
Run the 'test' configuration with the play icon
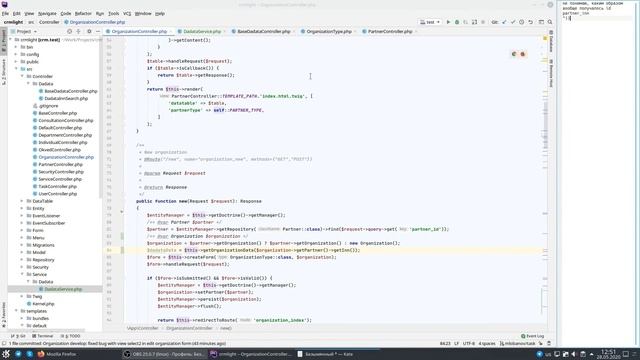coord(448,22)
